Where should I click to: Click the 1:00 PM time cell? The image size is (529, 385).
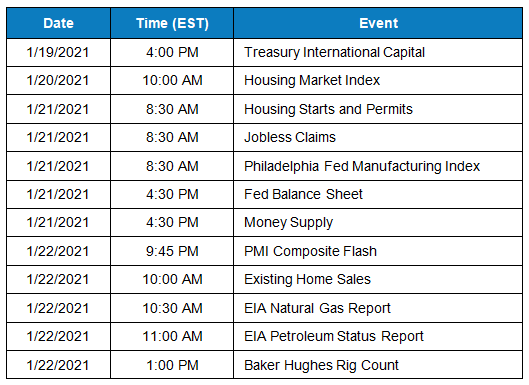pos(172,365)
